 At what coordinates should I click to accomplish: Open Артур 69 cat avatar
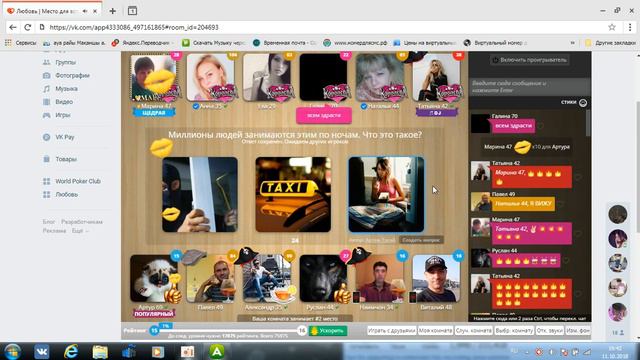[x=153, y=279]
